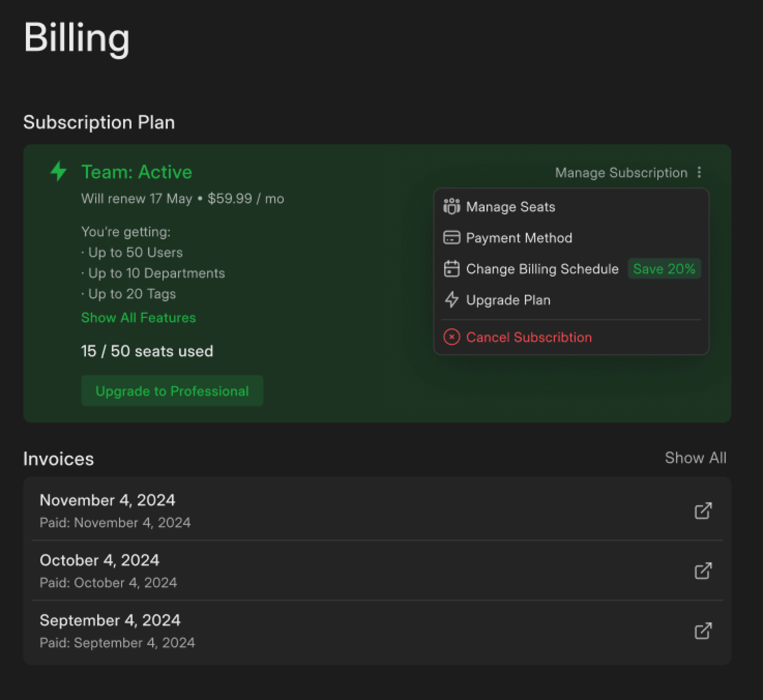Select the Change Billing Schedule menu entry
The width and height of the screenshot is (763, 700).
coord(542,269)
